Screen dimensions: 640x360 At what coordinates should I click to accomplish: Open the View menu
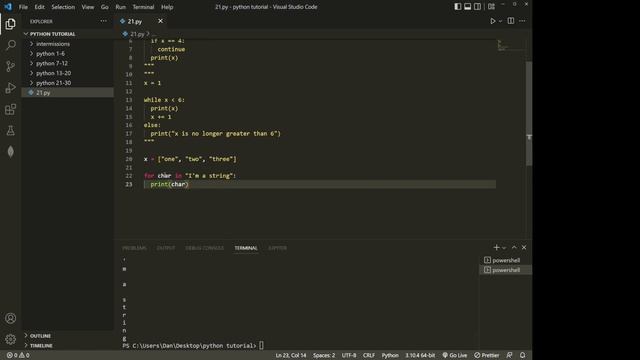[x=87, y=7]
